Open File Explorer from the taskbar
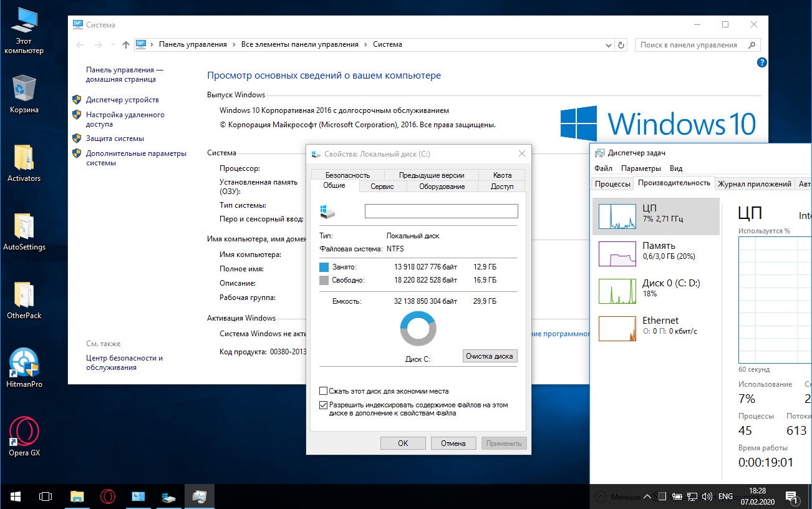This screenshot has width=812, height=509. point(77,497)
